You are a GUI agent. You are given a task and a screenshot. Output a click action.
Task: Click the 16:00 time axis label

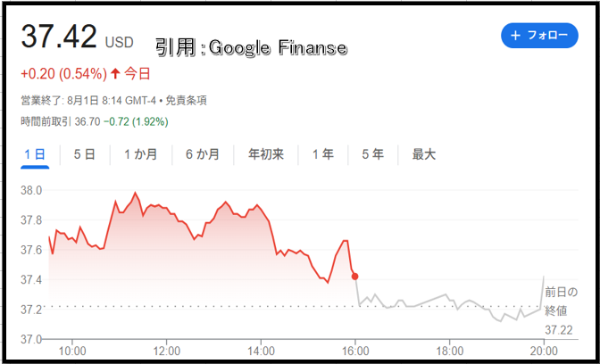click(355, 351)
